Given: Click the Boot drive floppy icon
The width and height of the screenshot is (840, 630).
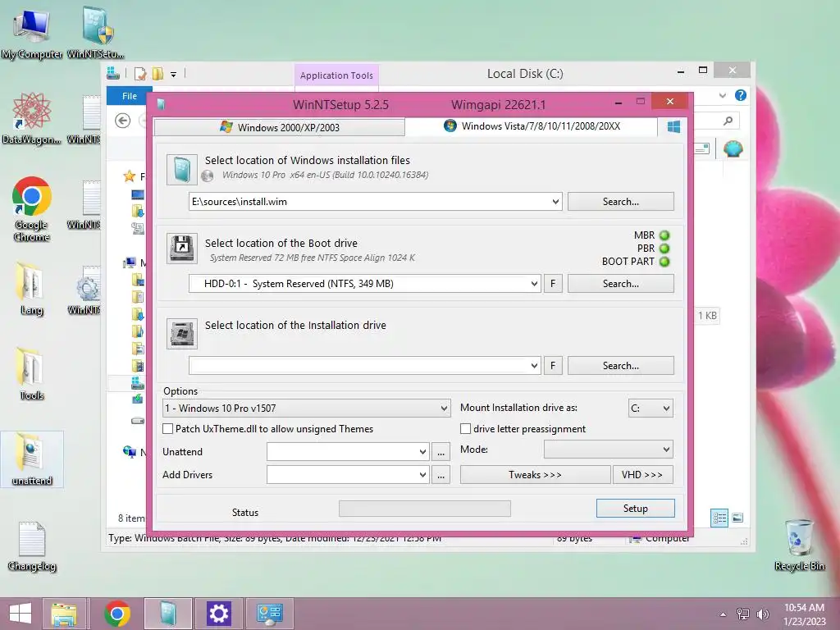Looking at the screenshot, I should click(181, 248).
